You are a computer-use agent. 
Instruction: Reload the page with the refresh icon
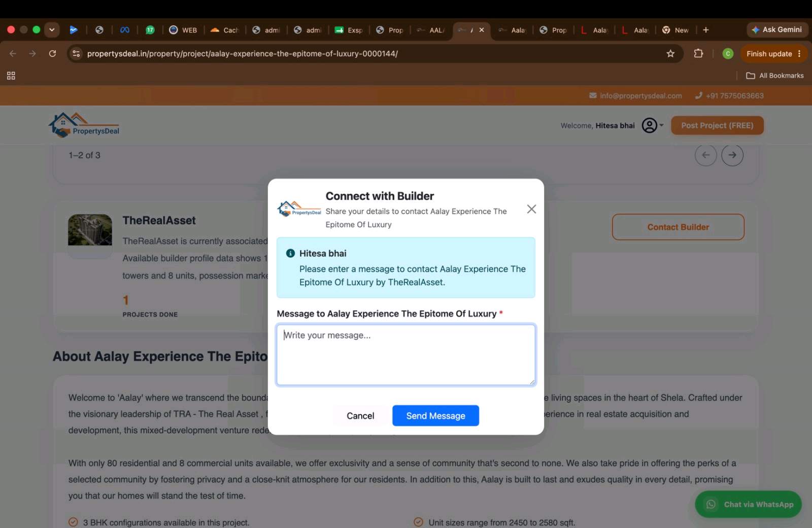pyautogui.click(x=52, y=54)
